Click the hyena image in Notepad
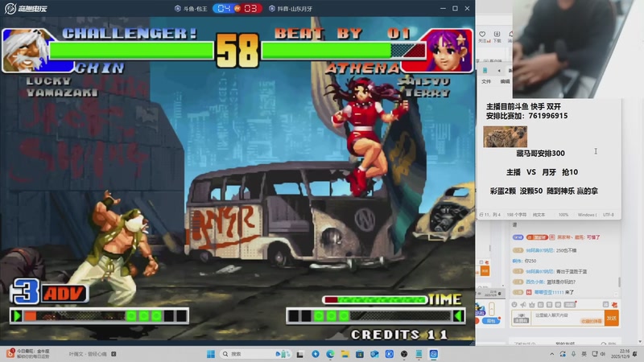 [506, 137]
